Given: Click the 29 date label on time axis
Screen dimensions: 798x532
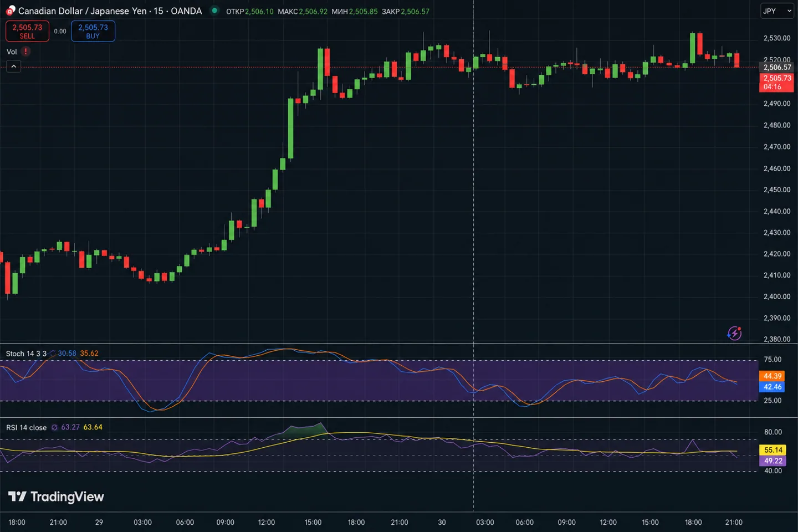Looking at the screenshot, I should coord(99,522).
